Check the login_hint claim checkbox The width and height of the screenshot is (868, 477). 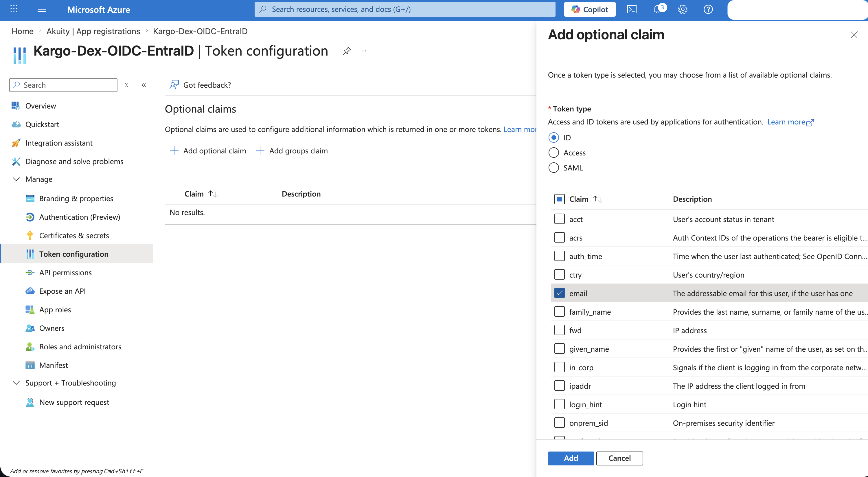point(559,405)
